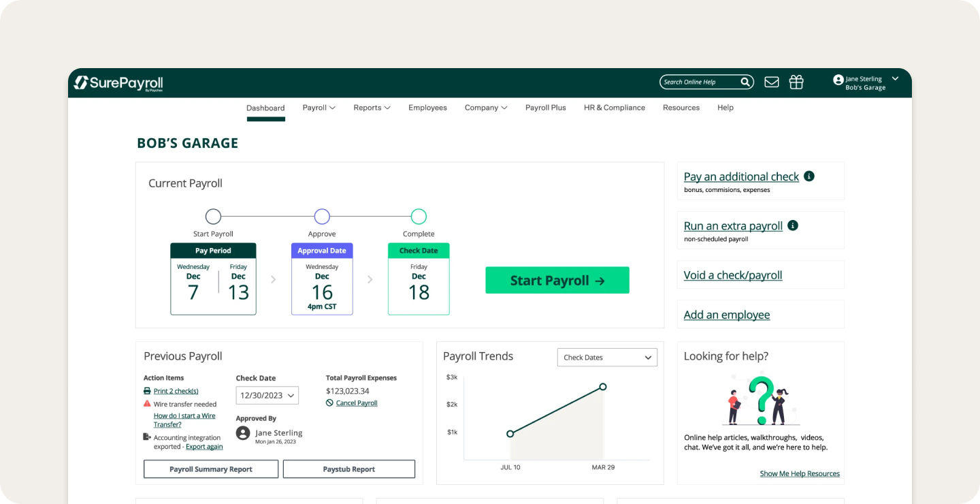Click Jane Sterling approver avatar icon
Viewport: 980px width, 504px height.
point(243,433)
